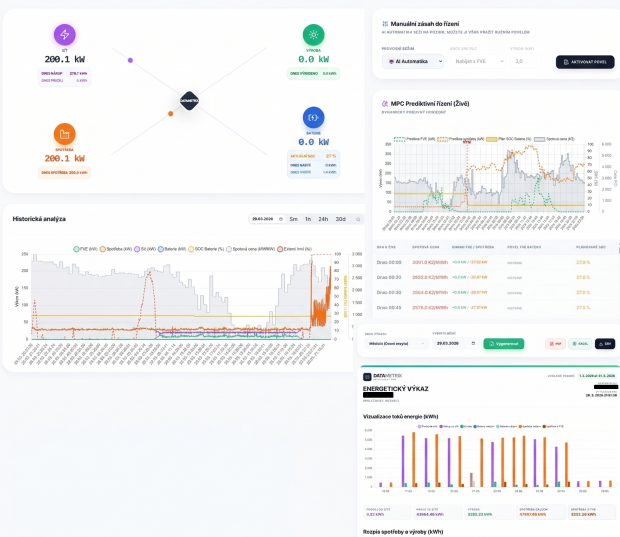Viewport: 620px width, 537px height.
Task: Click the dark export button after Excel
Action: tap(605, 344)
